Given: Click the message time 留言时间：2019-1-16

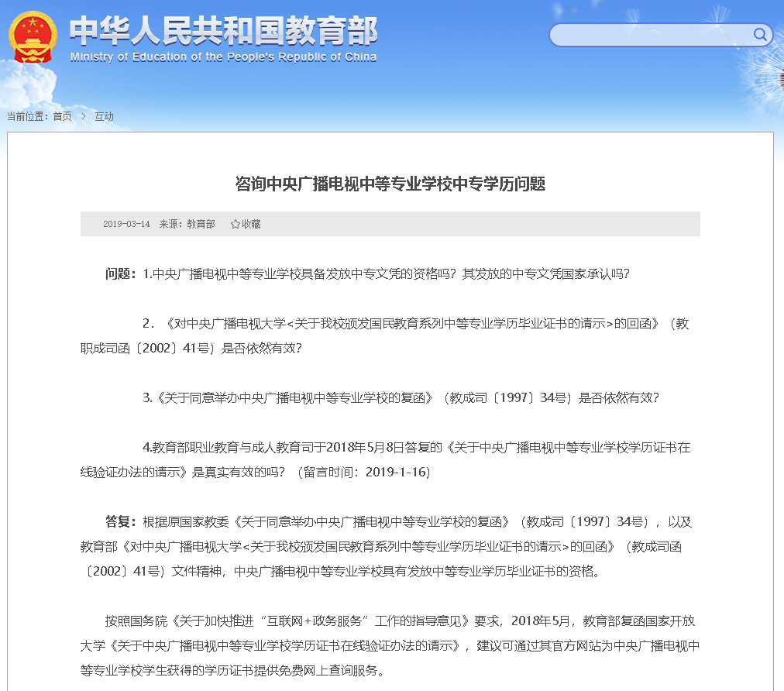Looking at the screenshot, I should click(363, 472).
